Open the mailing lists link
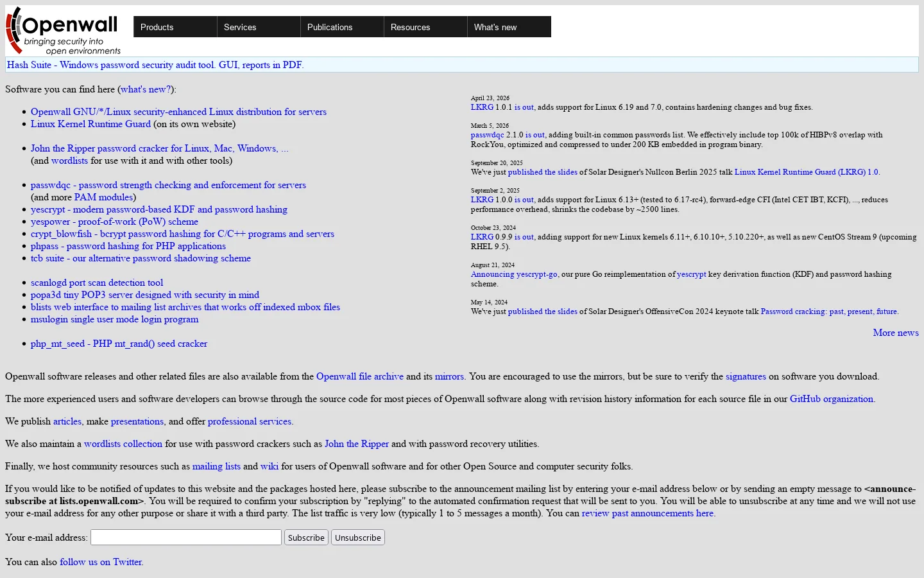 point(216,466)
